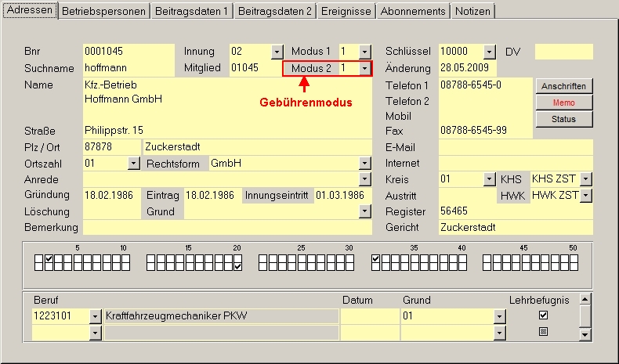The width and height of the screenshot is (619, 364).
Task: Click the E-Mail input field
Action: point(515,147)
